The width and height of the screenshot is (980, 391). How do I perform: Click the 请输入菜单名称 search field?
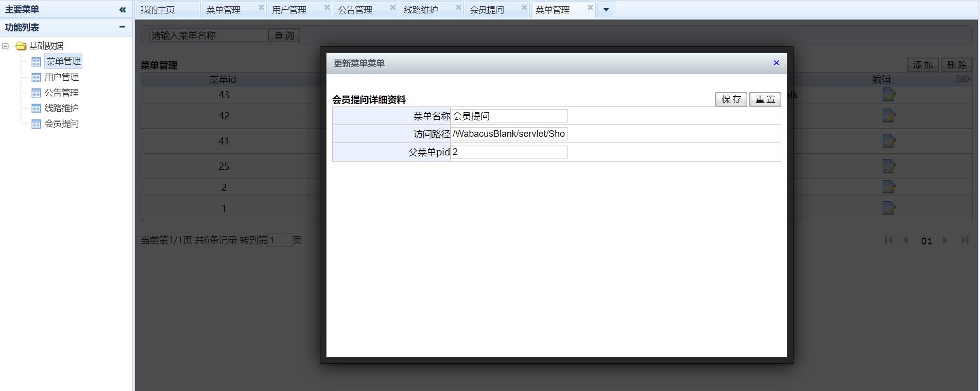pos(208,35)
